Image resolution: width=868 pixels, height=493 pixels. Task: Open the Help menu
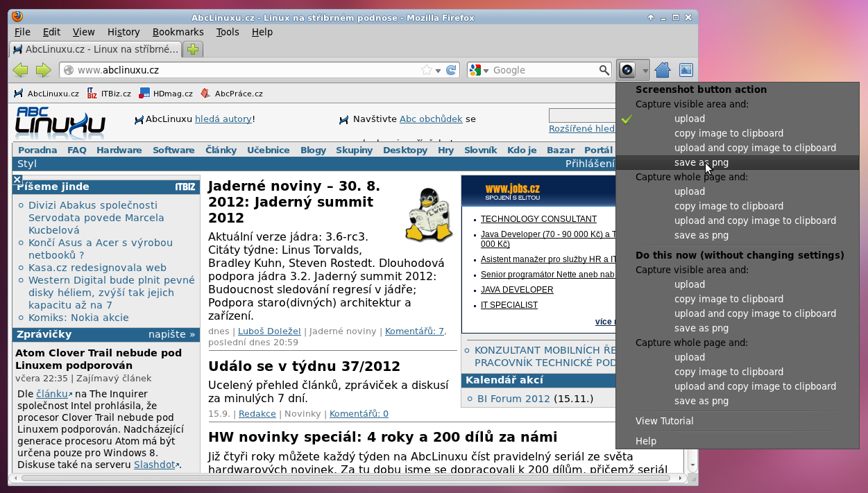(x=262, y=32)
